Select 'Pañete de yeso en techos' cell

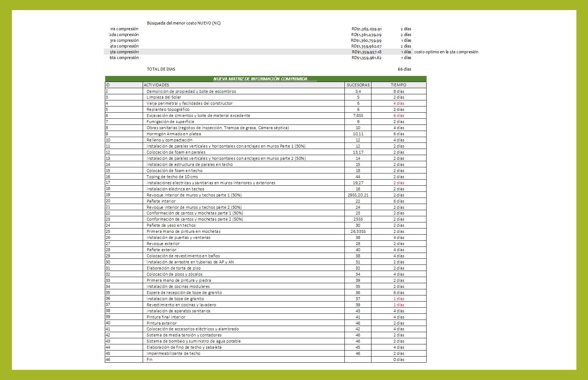(244, 225)
